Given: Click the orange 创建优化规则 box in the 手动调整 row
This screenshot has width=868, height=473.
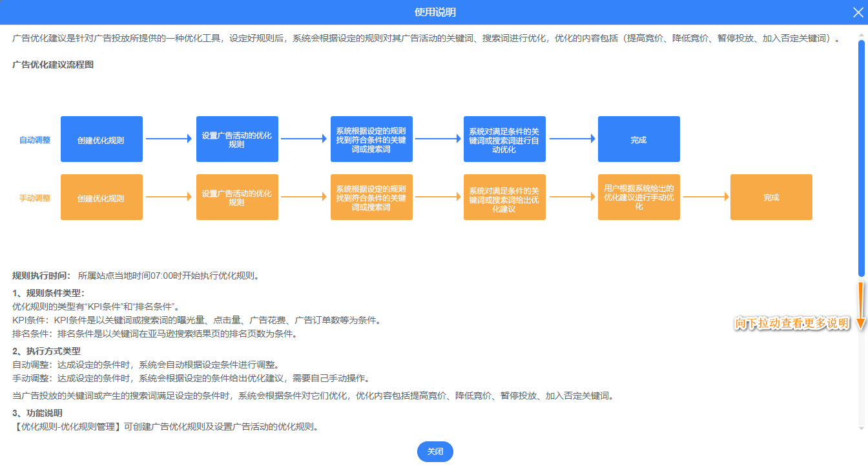Looking at the screenshot, I should pos(101,197).
